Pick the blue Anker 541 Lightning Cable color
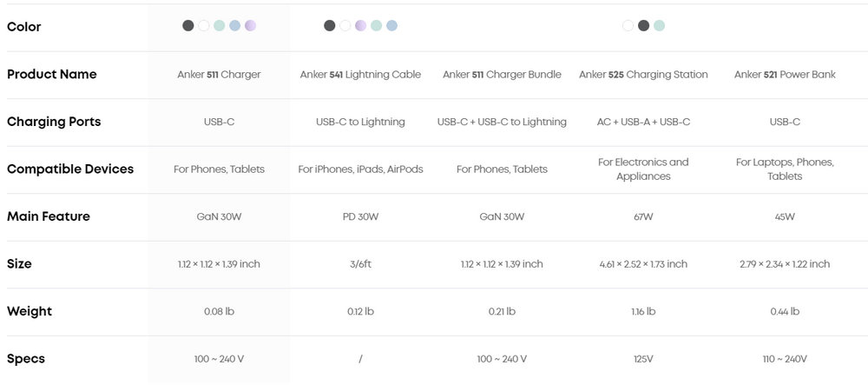Image resolution: width=868 pixels, height=385 pixels. coord(392,26)
